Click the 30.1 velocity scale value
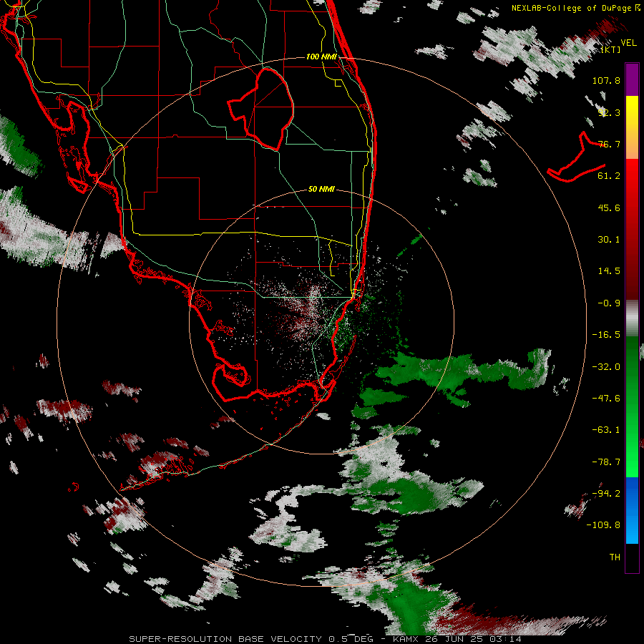The height and width of the screenshot is (644, 644). pos(609,240)
